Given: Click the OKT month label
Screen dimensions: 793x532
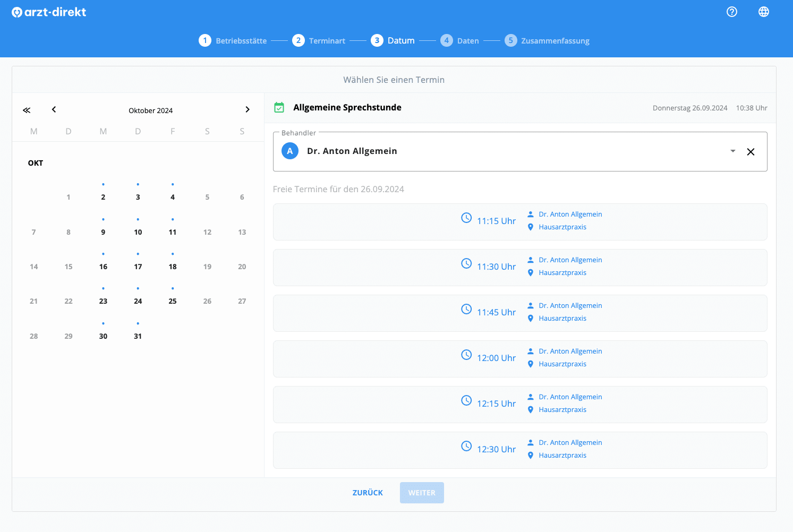Looking at the screenshot, I should pos(36,163).
